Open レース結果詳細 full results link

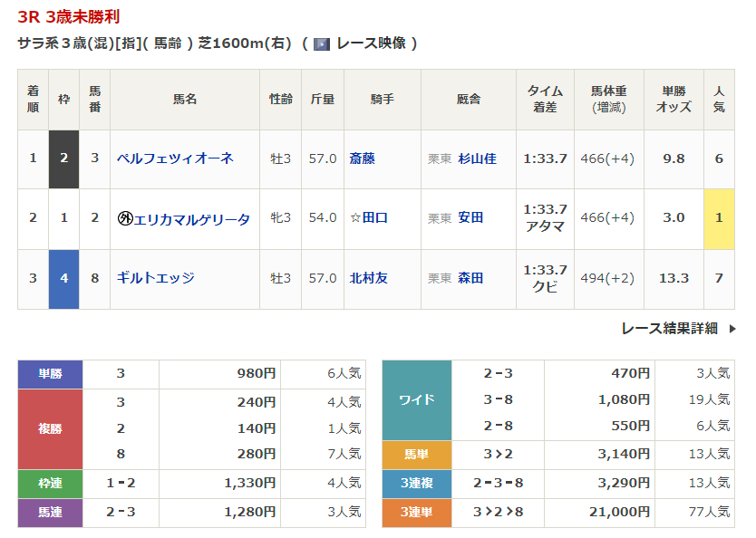click(x=669, y=329)
